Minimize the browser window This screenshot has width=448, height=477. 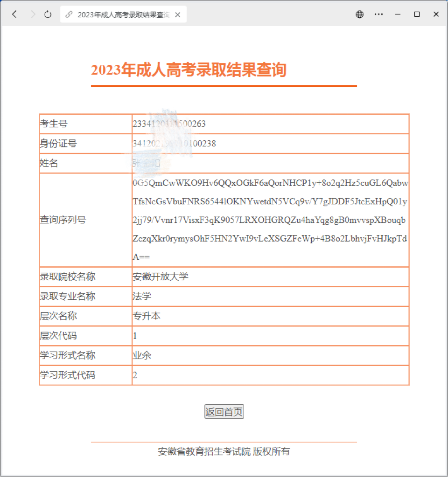[x=398, y=14]
